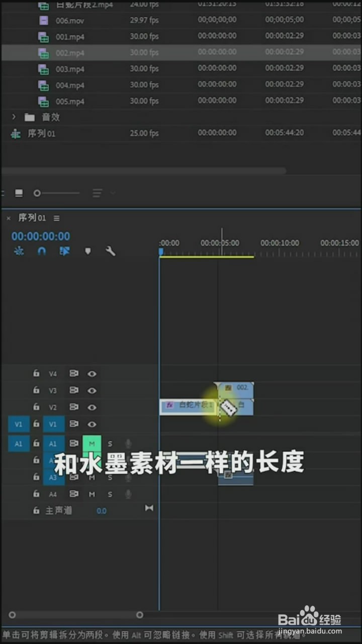
Task: Click the playhead timecode 00:00:00:00
Action: (x=41, y=236)
